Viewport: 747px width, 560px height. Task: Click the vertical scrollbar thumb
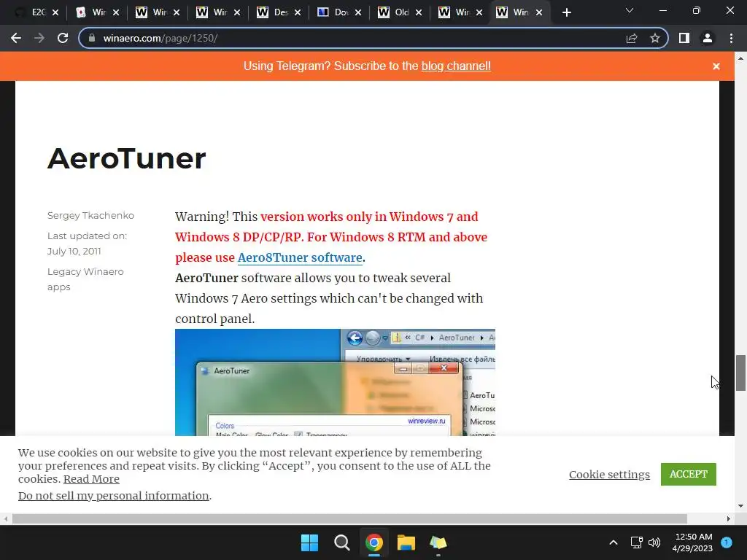(x=740, y=373)
